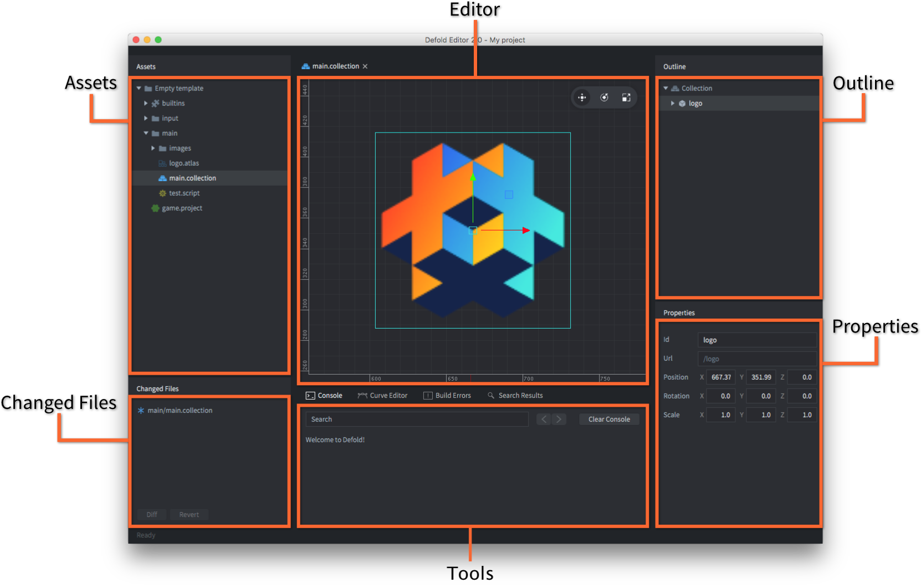Click the puzzle-piece icon beside builtins
The image size is (921, 588).
pos(155,103)
